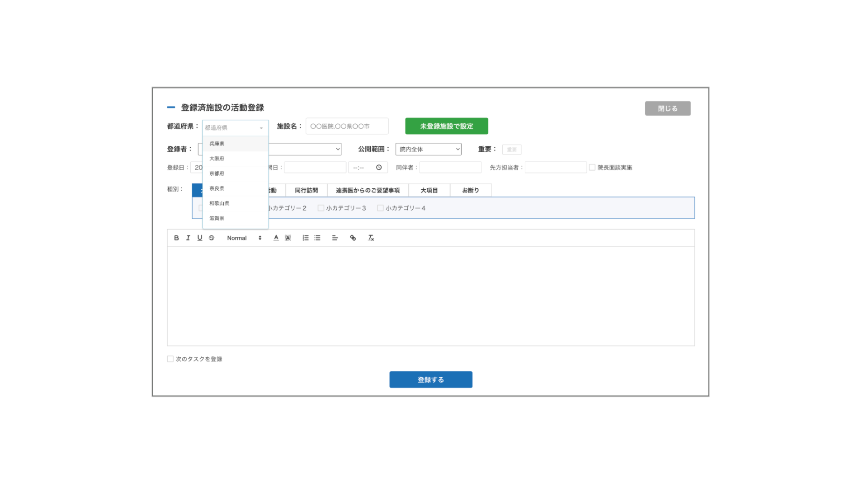Select 大阪府 from prefecture list

click(217, 159)
